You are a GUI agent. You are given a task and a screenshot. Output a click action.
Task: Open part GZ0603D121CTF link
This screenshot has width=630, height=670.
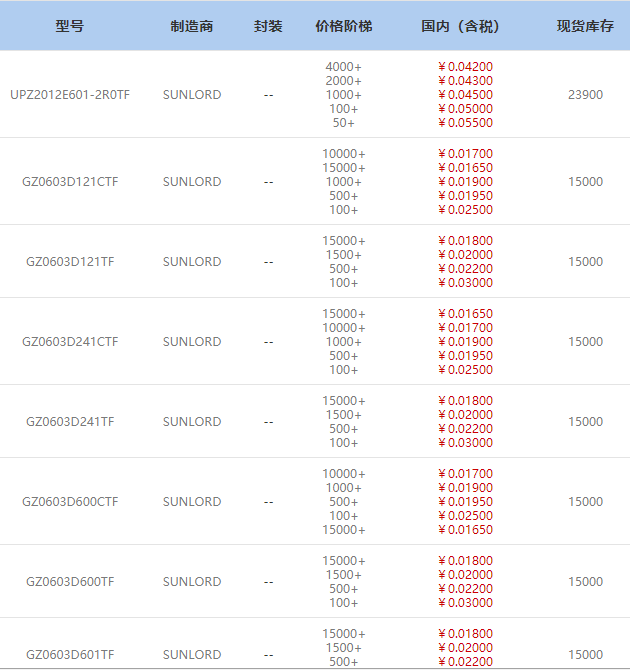click(70, 182)
